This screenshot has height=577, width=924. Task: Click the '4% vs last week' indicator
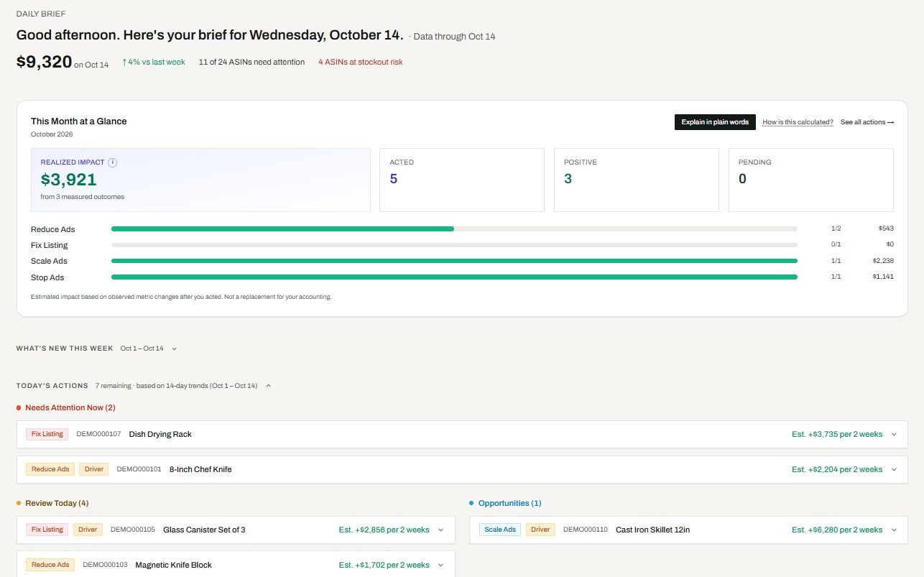[154, 63]
